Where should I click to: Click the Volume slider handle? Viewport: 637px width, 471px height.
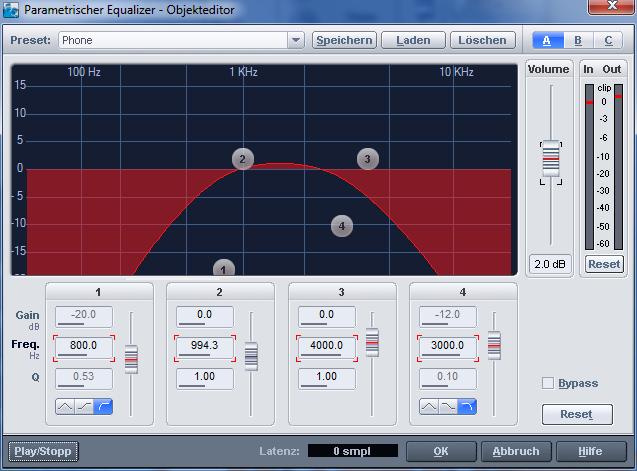(x=551, y=159)
